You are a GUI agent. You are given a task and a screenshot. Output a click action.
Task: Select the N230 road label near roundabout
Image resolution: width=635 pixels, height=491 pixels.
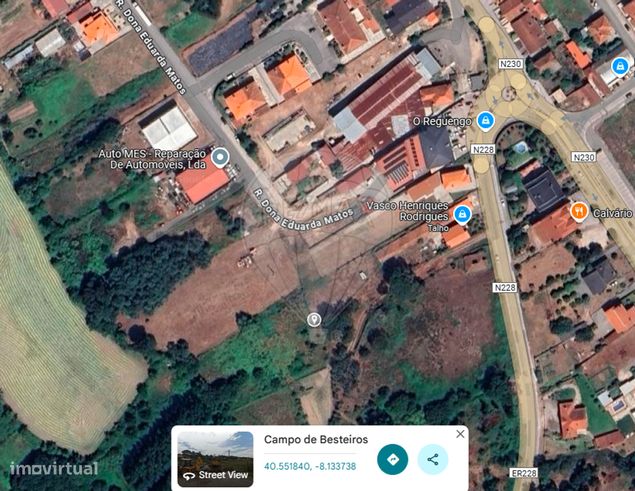(x=510, y=64)
